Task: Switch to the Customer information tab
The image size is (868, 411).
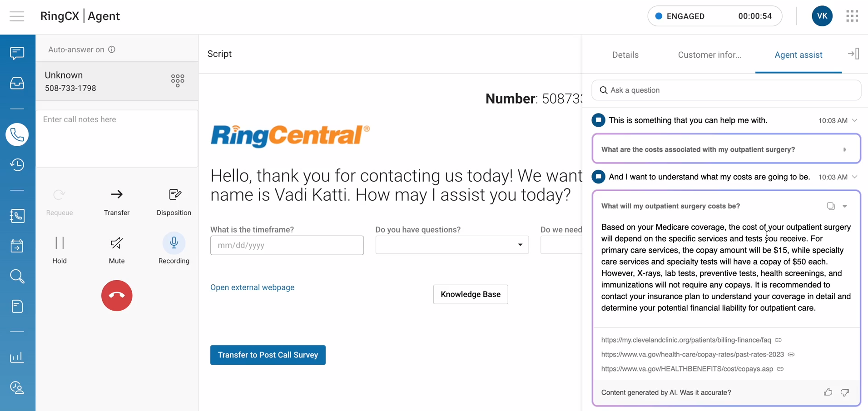Action: coord(709,54)
